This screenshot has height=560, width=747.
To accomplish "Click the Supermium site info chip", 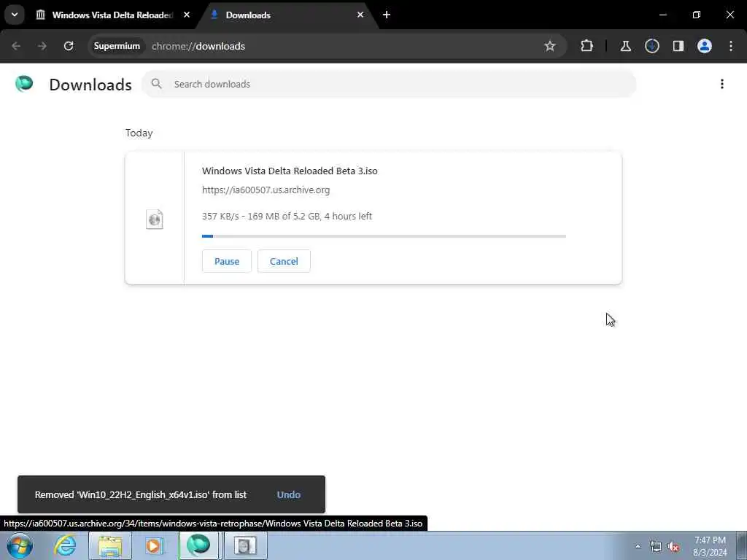I will (117, 46).
